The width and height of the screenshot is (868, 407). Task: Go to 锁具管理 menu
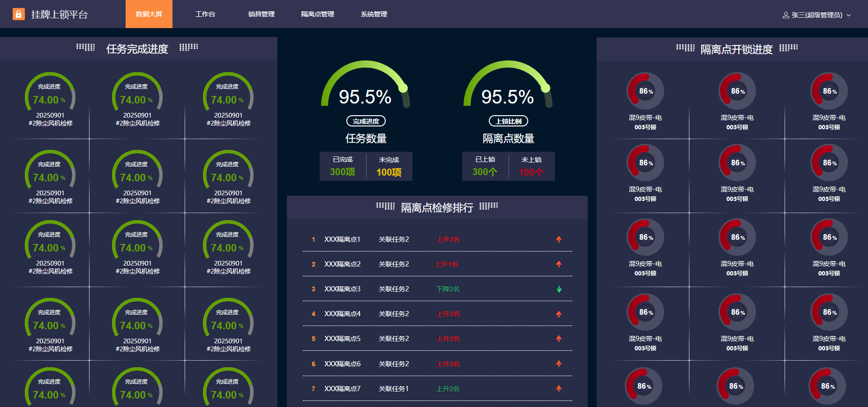(x=262, y=14)
